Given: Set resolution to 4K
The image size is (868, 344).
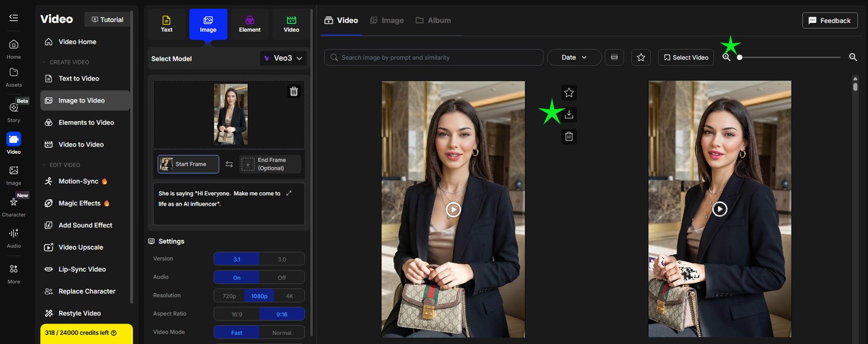Looking at the screenshot, I should 289,296.
